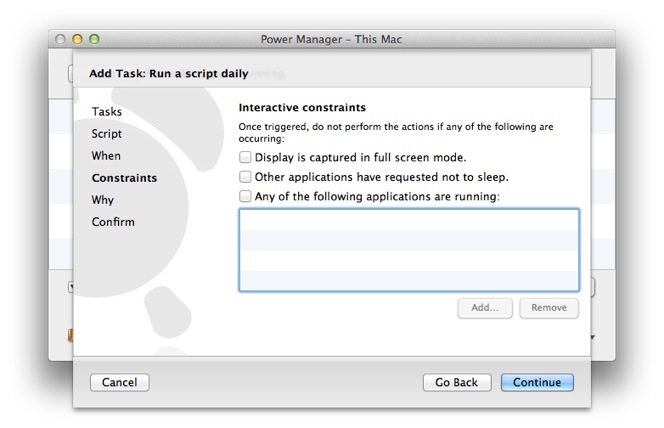Click the yellow minimize window button
This screenshot has width=664, height=428.
(77, 39)
